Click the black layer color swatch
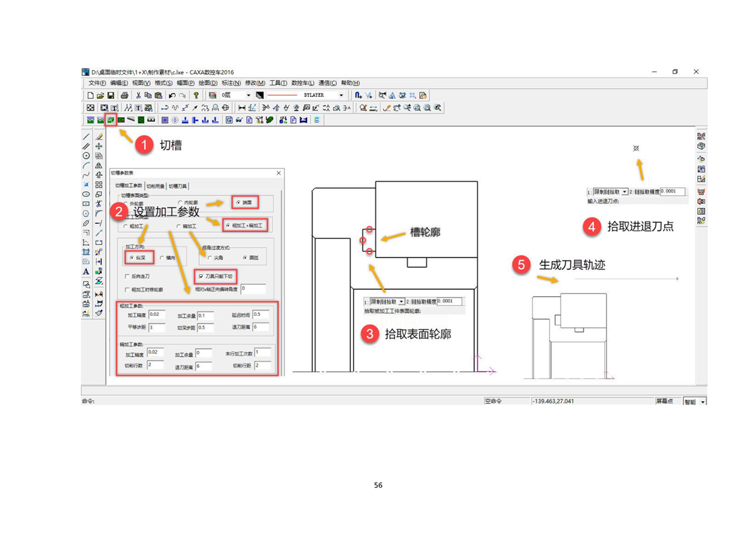 coord(260,96)
